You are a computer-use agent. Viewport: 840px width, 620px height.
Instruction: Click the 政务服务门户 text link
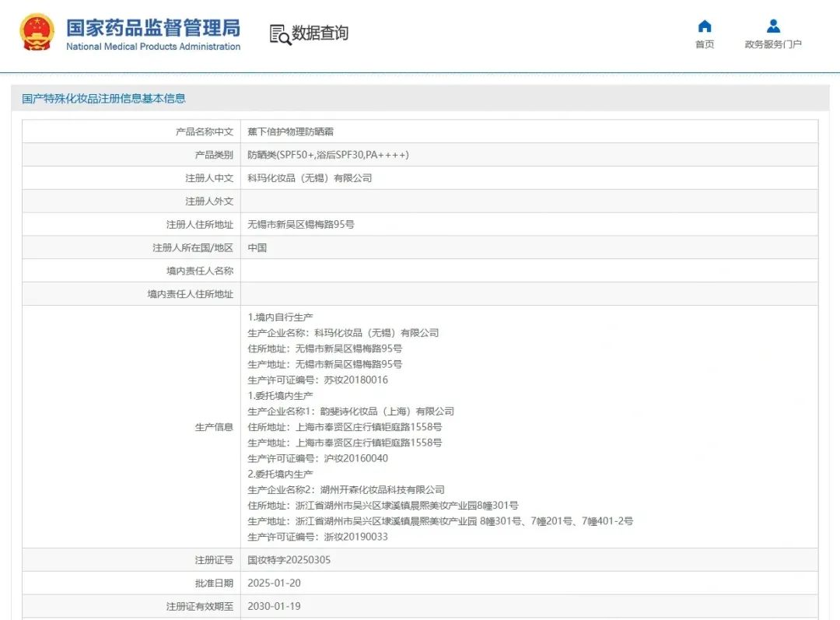pyautogui.click(x=773, y=44)
